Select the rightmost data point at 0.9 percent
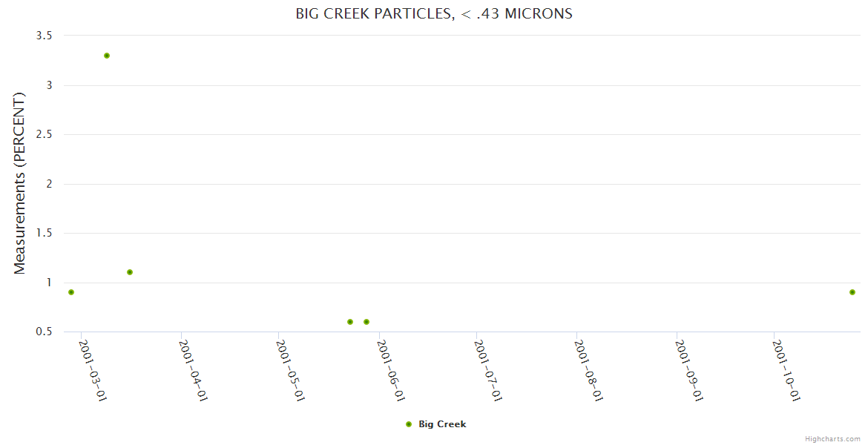 [852, 292]
